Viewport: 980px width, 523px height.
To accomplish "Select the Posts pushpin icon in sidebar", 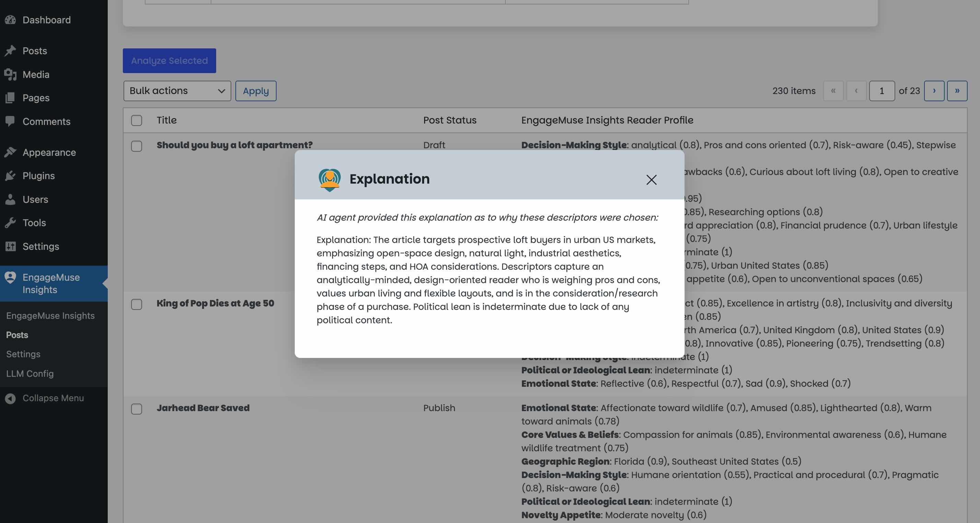I will tap(11, 50).
